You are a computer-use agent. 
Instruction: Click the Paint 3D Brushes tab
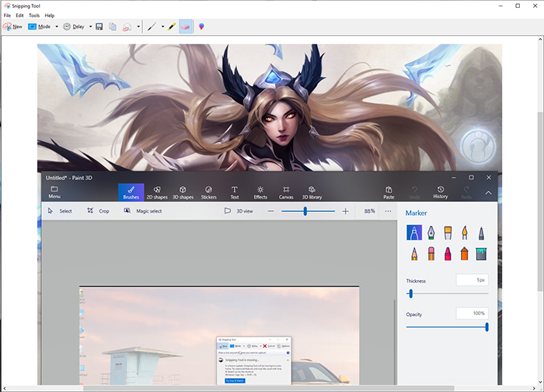coord(131,192)
